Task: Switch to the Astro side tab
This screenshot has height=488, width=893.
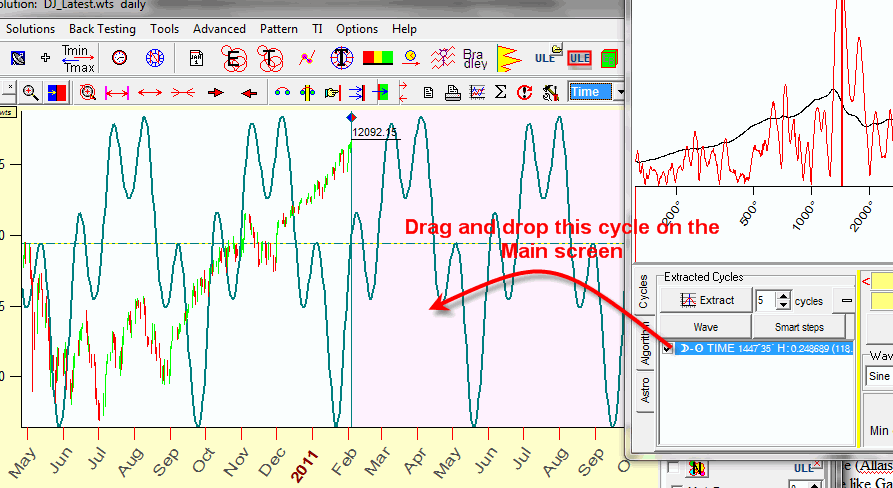Action: click(645, 388)
